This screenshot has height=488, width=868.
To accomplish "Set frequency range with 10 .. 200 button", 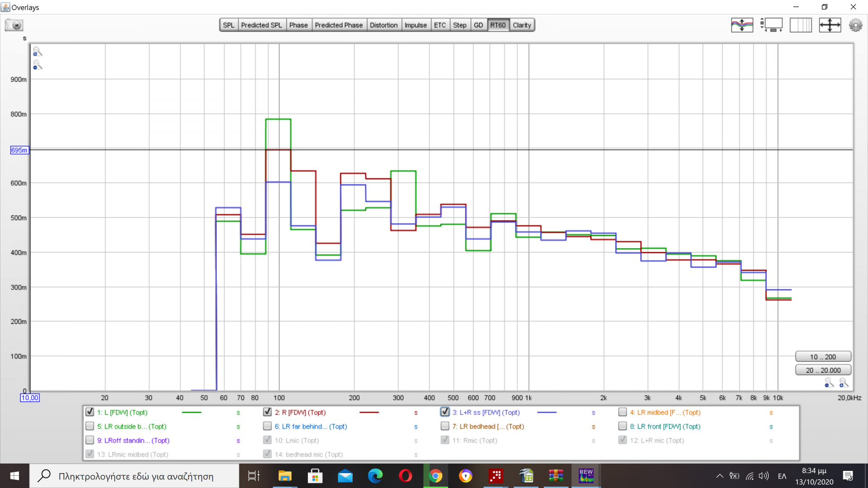I will 823,357.
